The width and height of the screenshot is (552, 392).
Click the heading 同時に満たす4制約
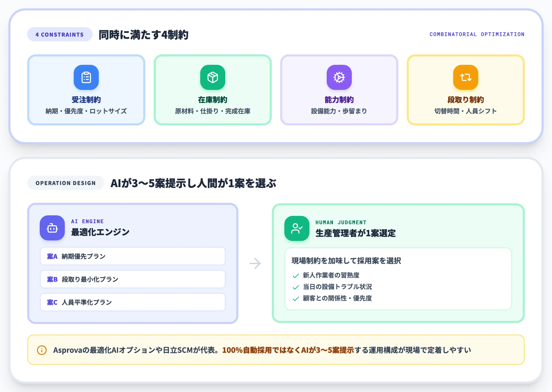click(143, 34)
